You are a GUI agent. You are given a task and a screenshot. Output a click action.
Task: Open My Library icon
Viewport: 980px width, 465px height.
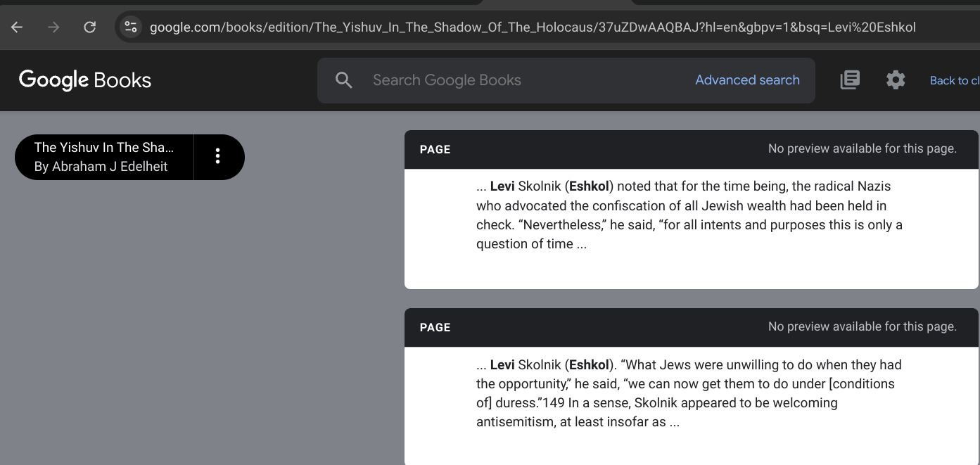tap(850, 80)
